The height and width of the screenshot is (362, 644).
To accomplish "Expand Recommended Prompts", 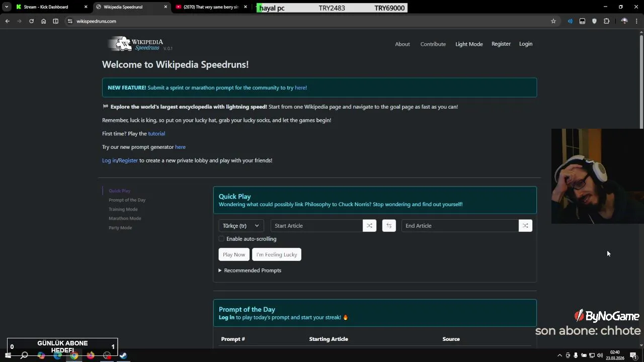I will (x=250, y=270).
